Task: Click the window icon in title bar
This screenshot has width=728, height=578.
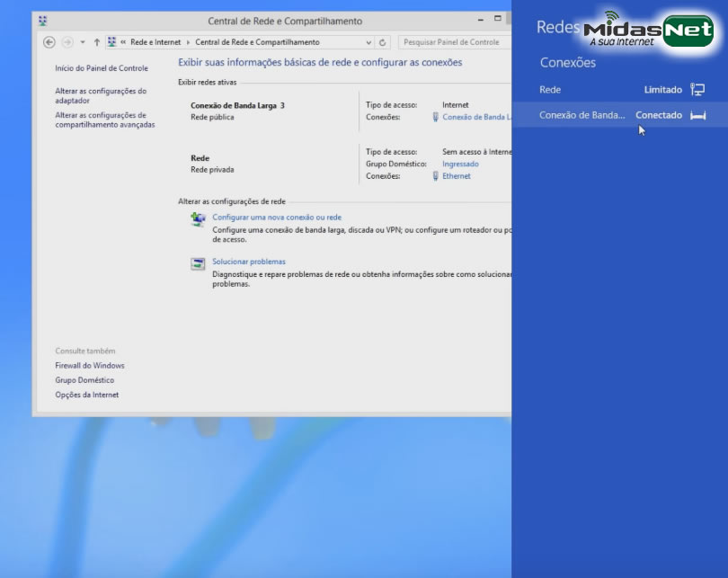Action: click(x=44, y=21)
